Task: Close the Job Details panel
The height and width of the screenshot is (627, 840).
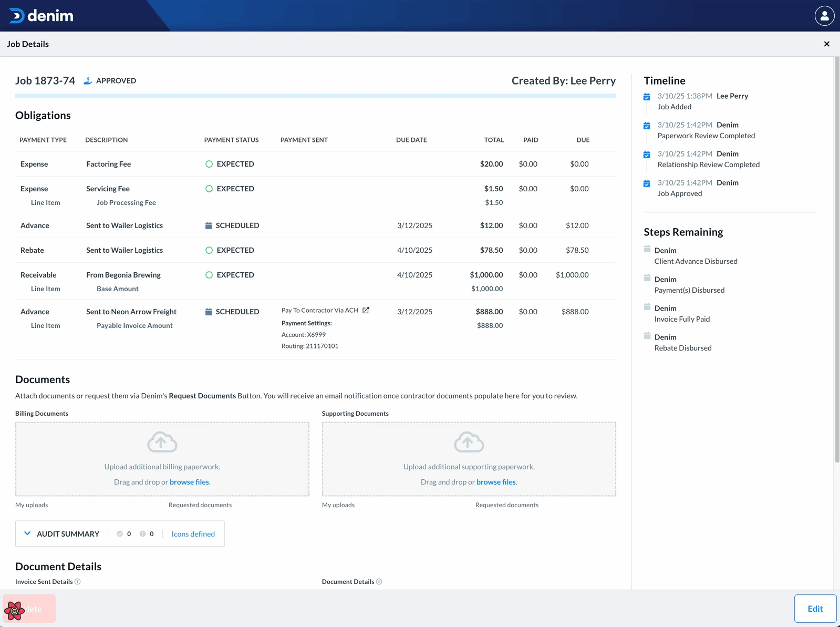Action: tap(826, 44)
